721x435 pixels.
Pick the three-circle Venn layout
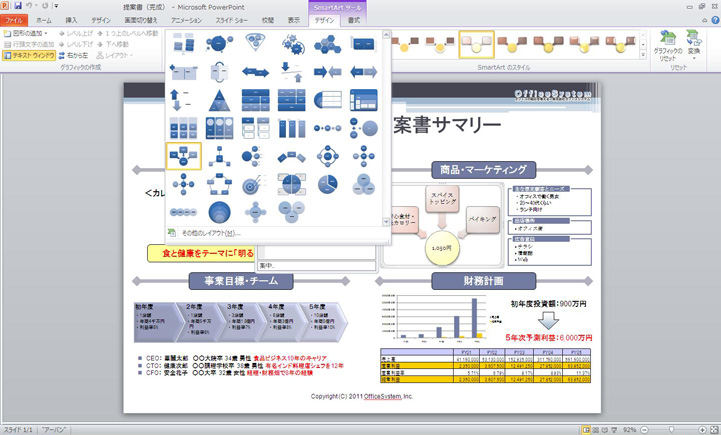[x=364, y=184]
